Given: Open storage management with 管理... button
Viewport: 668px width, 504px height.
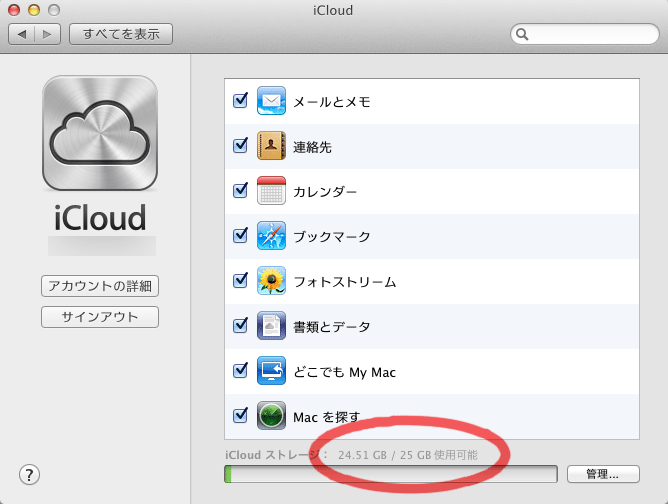Looking at the screenshot, I should 603,474.
